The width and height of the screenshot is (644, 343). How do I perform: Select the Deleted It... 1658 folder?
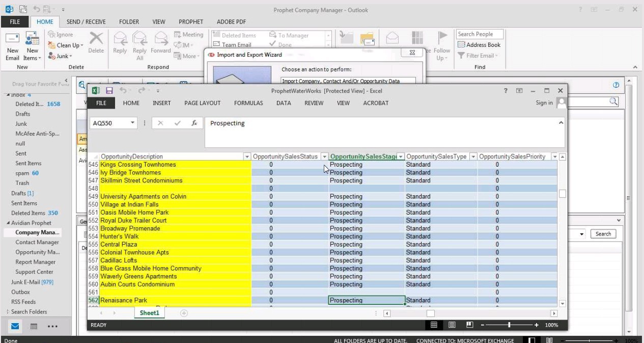click(38, 104)
